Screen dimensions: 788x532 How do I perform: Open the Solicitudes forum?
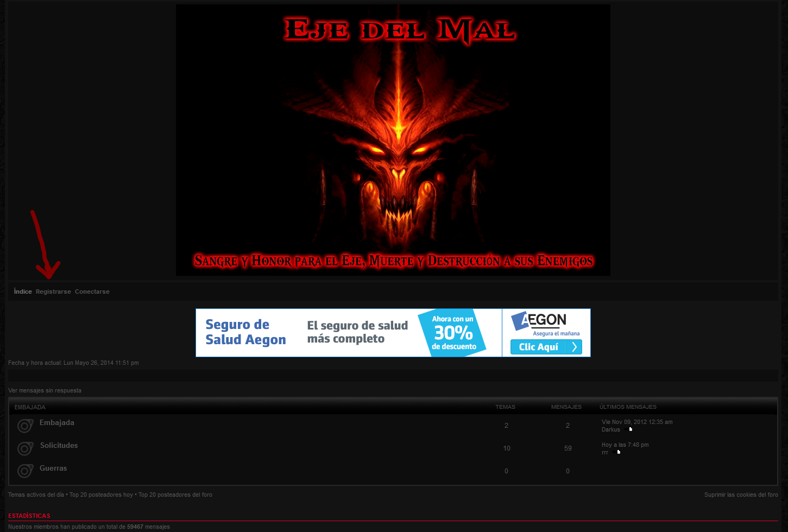click(59, 445)
